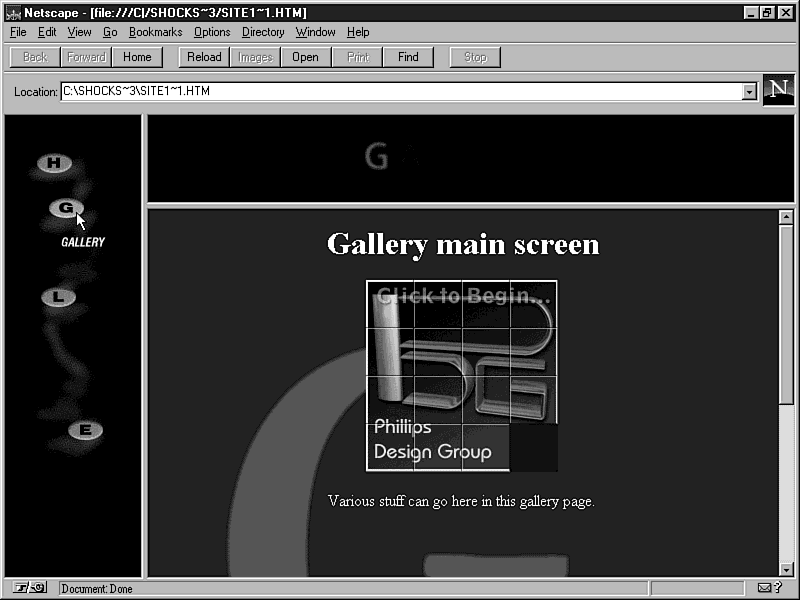Click the G gallery navigation button
Image resolution: width=800 pixels, height=600 pixels.
(x=66, y=208)
